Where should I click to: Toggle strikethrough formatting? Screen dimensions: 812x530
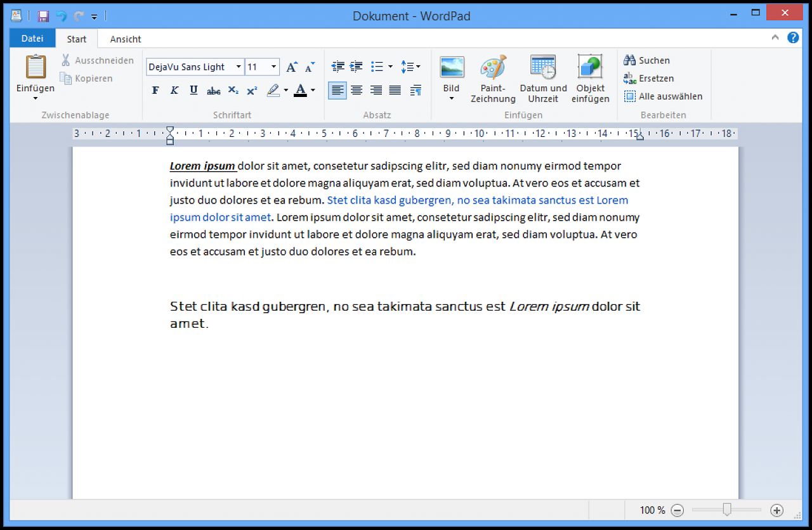coord(214,90)
